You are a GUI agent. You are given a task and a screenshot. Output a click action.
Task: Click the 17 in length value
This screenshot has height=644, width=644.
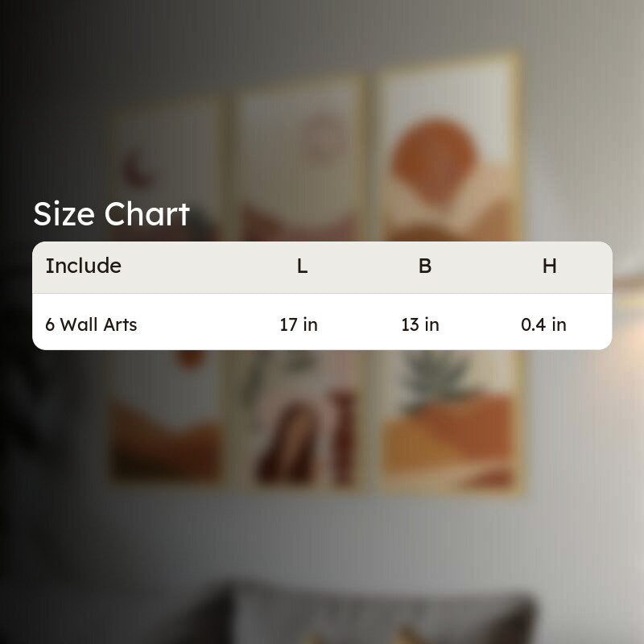pyautogui.click(x=299, y=324)
